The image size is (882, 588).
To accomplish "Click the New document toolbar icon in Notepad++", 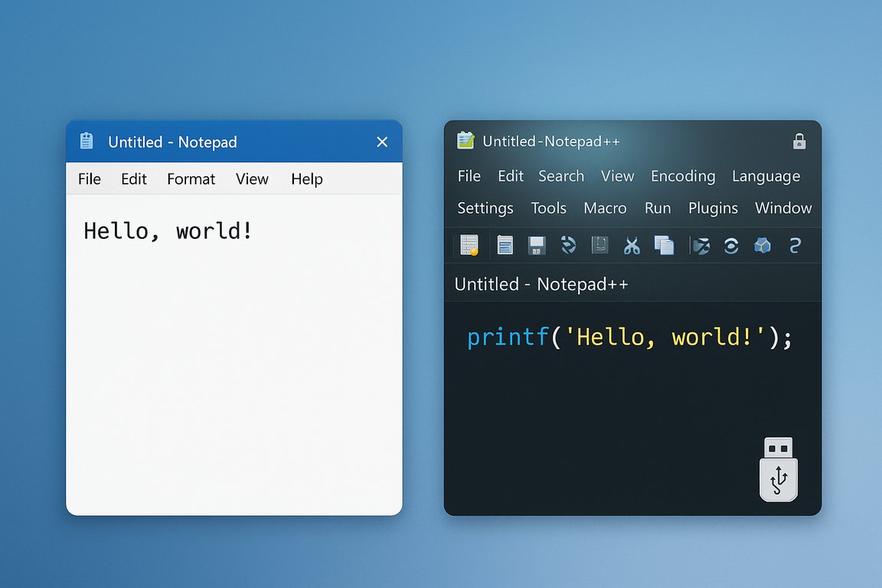I will click(469, 245).
